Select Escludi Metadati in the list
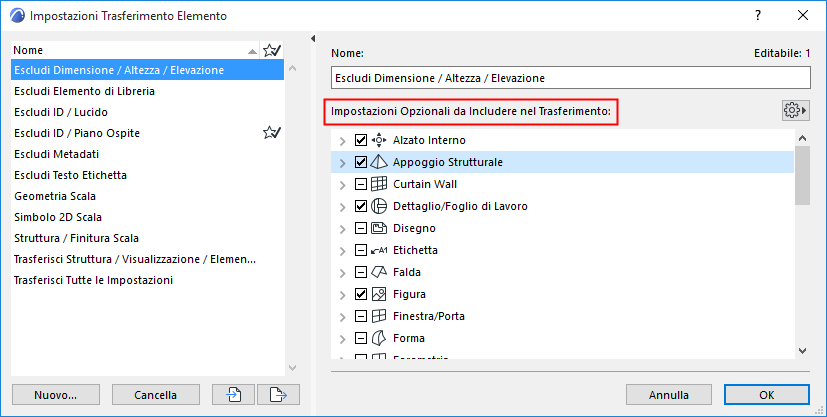Image resolution: width=827 pixels, height=417 pixels. coord(56,154)
